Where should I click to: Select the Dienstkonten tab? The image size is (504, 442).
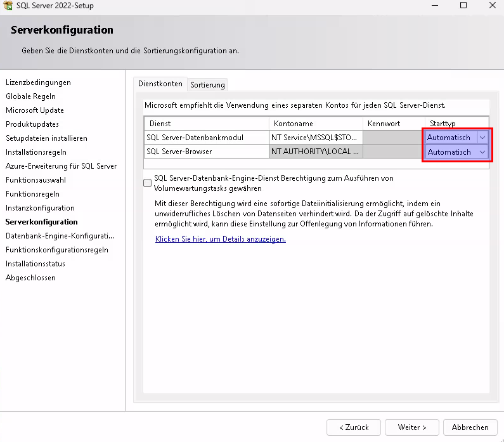pyautogui.click(x=160, y=84)
